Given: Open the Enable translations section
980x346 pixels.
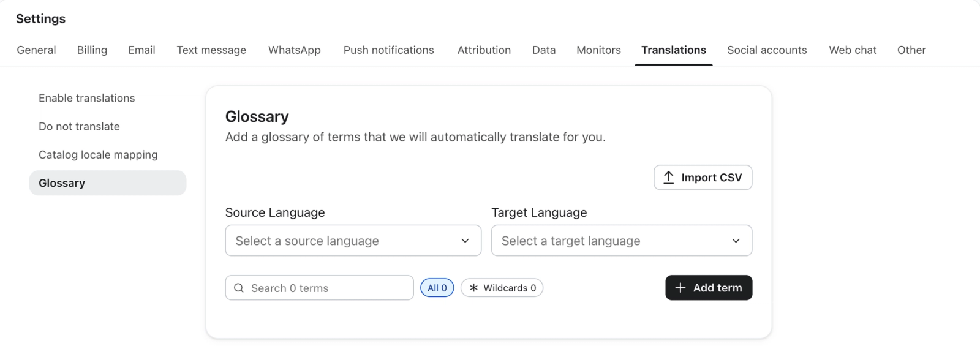Looking at the screenshot, I should [x=87, y=98].
